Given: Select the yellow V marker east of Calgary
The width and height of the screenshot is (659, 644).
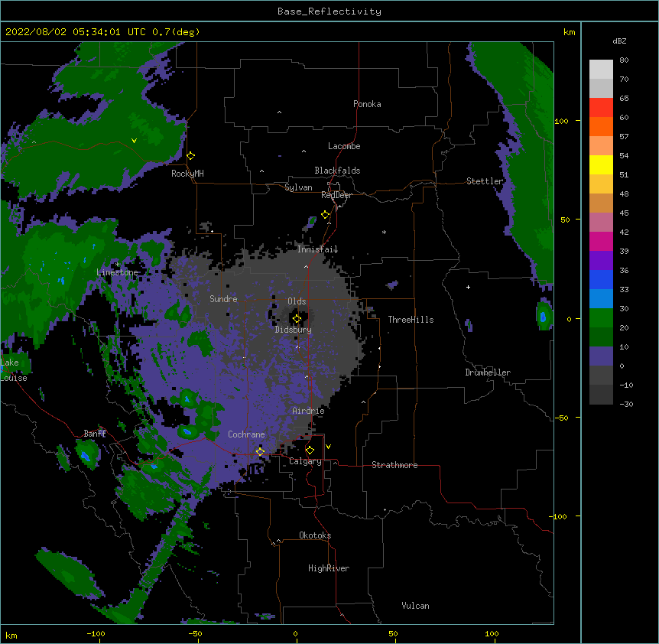Looking at the screenshot, I should click(x=328, y=447).
